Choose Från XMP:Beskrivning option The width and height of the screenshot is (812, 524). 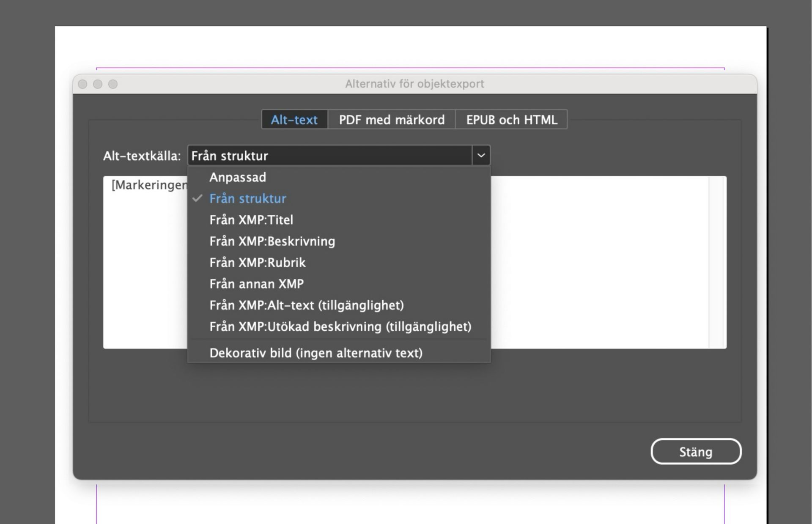pos(272,241)
